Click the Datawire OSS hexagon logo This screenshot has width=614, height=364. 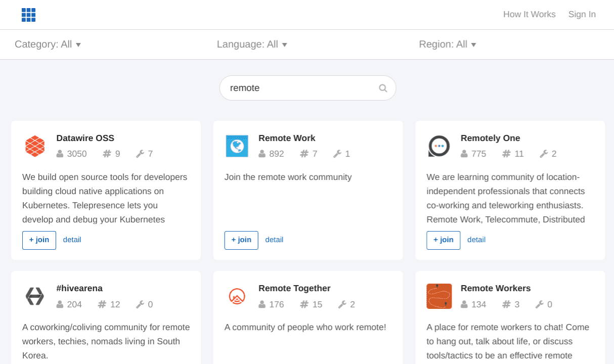pos(35,146)
